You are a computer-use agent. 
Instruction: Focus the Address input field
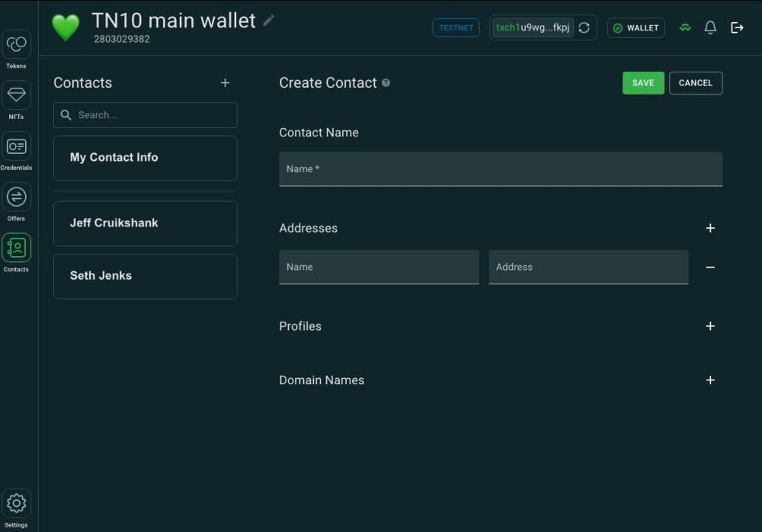(588, 267)
